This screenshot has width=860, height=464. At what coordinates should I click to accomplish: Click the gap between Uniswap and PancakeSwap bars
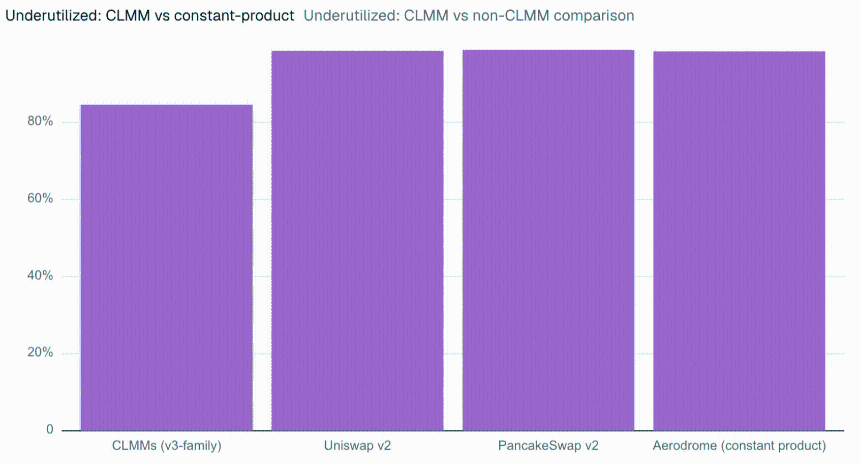(453, 241)
